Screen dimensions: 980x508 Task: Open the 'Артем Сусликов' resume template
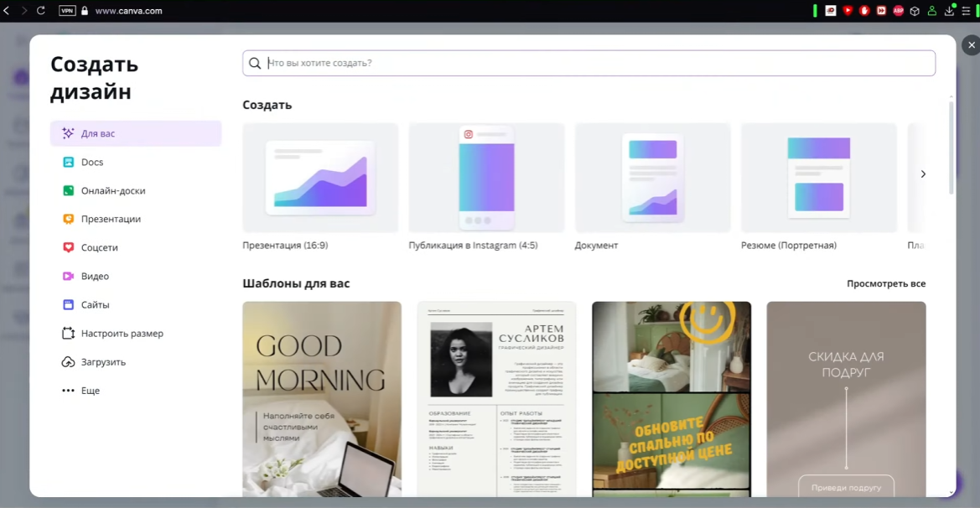[497, 399]
